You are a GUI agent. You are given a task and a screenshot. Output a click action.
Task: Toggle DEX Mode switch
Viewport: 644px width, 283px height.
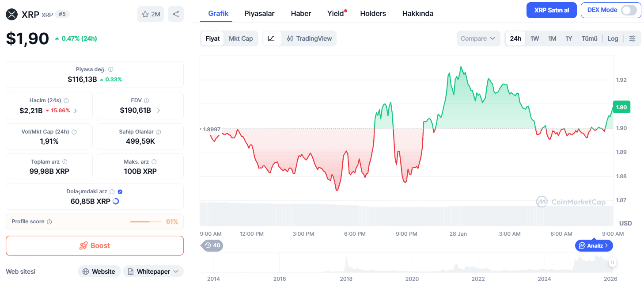pos(629,10)
